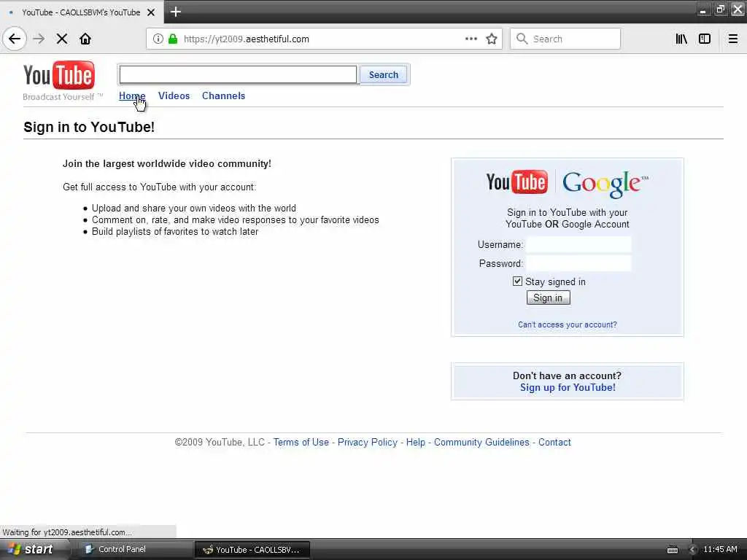Open a new tab with plus button

175,12
